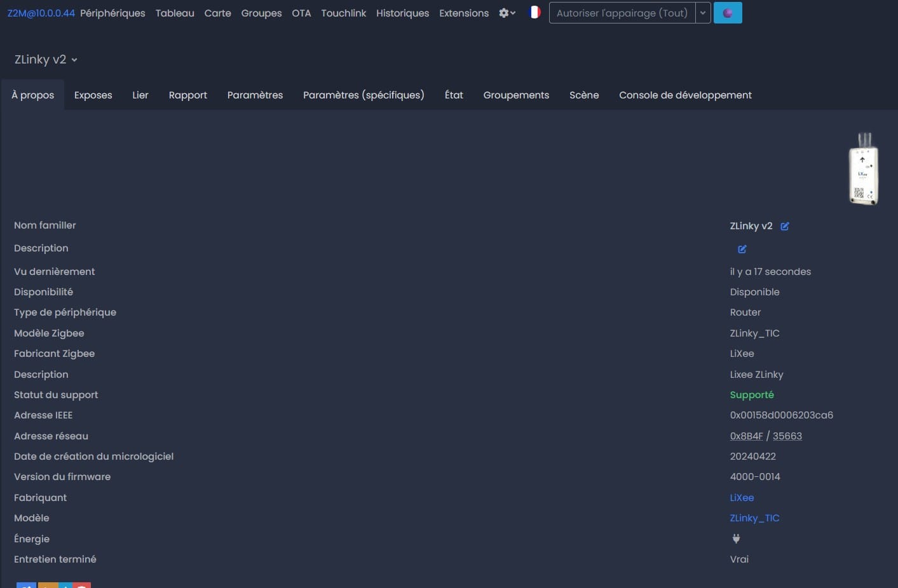The image size is (898, 588).
Task: Open the Groupements tab
Action: [x=516, y=95]
